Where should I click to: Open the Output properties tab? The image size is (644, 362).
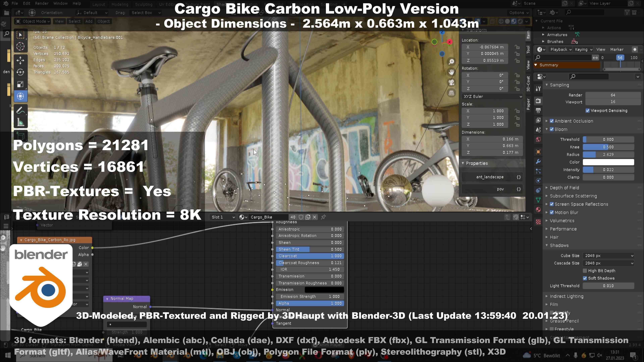(538, 110)
